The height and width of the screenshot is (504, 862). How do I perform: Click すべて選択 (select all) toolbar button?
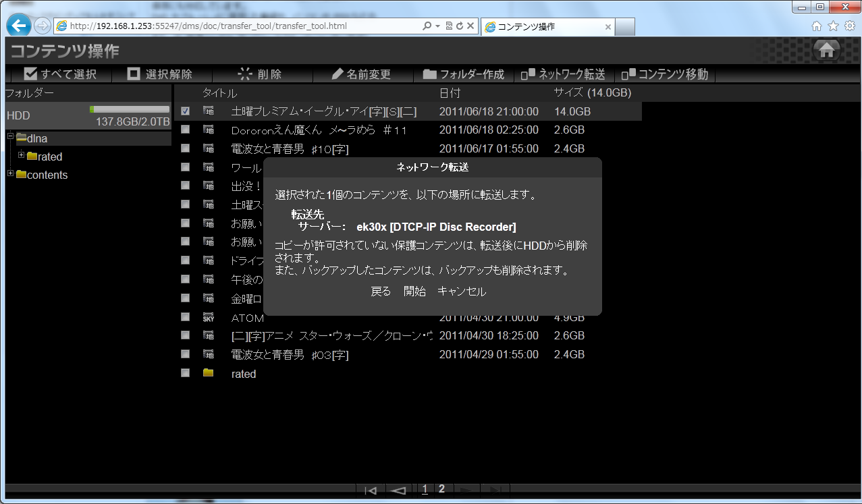tap(60, 74)
